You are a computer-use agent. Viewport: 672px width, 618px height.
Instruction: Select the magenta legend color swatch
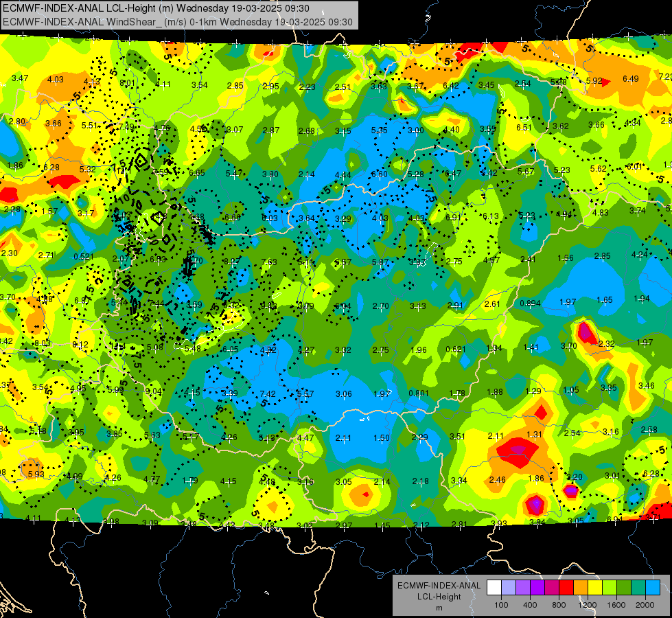pyautogui.click(x=552, y=588)
